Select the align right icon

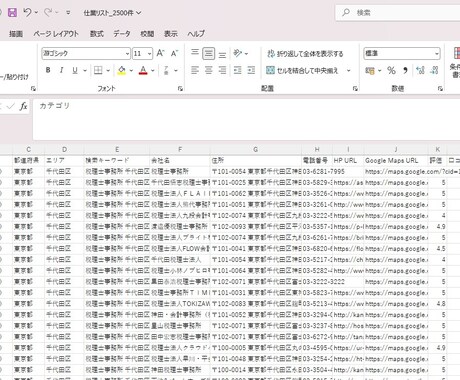pos(222,70)
